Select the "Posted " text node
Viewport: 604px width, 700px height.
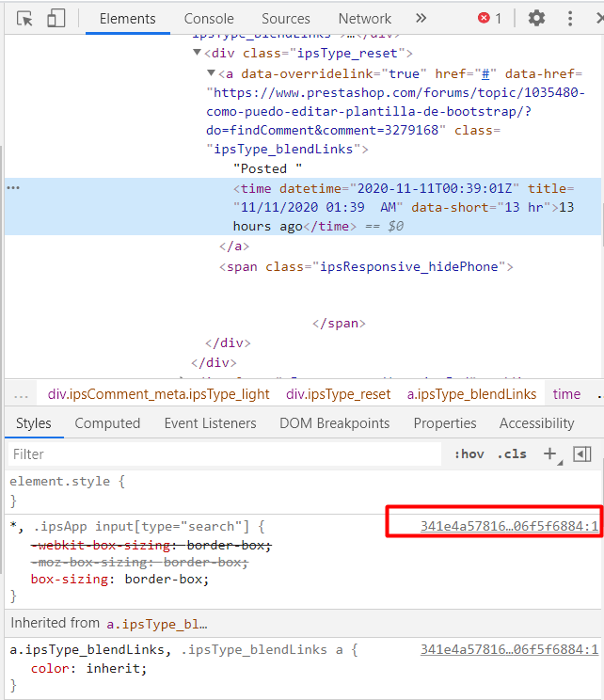[267, 168]
